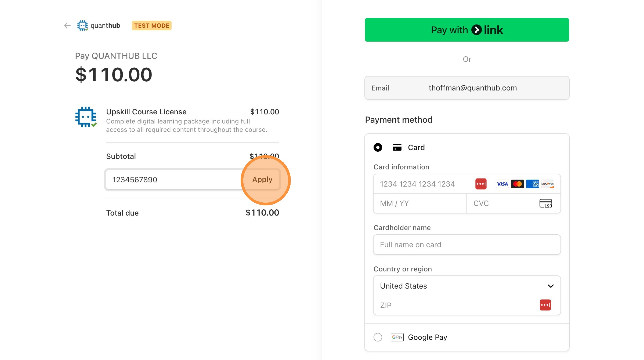
Task: Click the Email field with thoffman address
Action: [467, 88]
